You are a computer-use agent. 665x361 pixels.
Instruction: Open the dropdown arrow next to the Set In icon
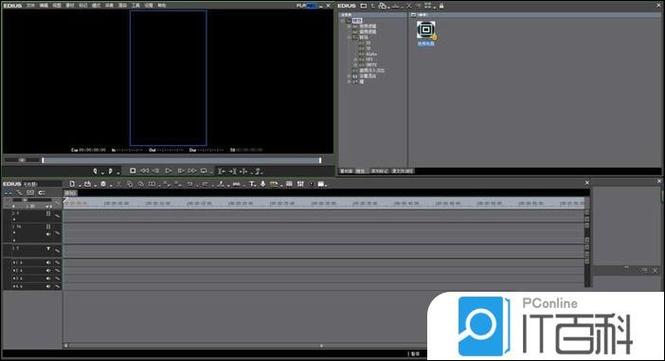tap(103, 173)
